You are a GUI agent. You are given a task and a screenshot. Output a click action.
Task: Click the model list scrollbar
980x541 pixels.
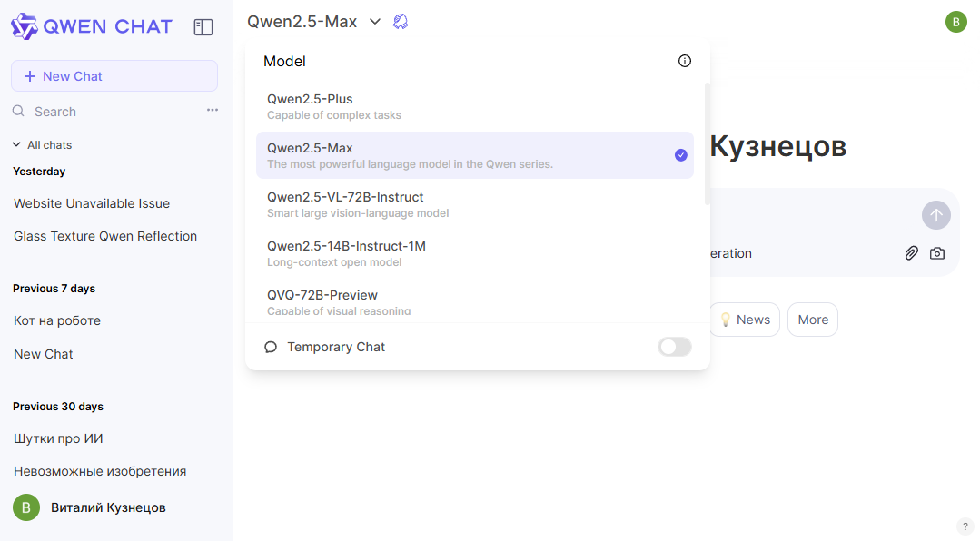pos(707,143)
